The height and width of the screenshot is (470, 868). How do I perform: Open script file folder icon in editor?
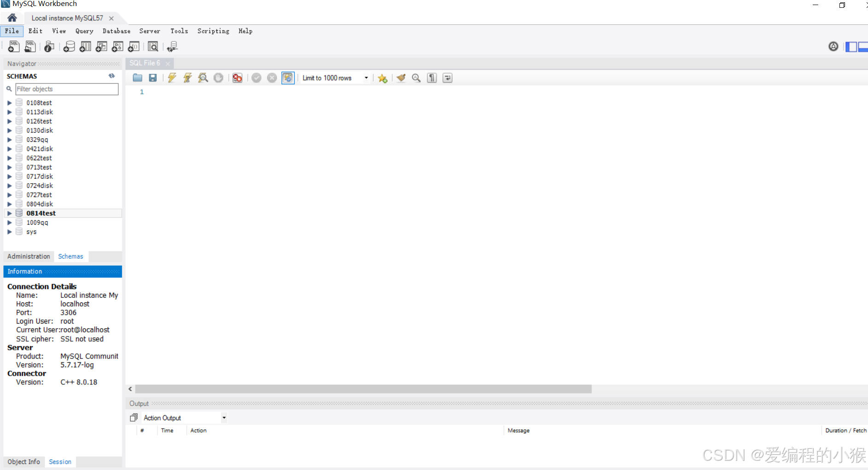(x=137, y=78)
